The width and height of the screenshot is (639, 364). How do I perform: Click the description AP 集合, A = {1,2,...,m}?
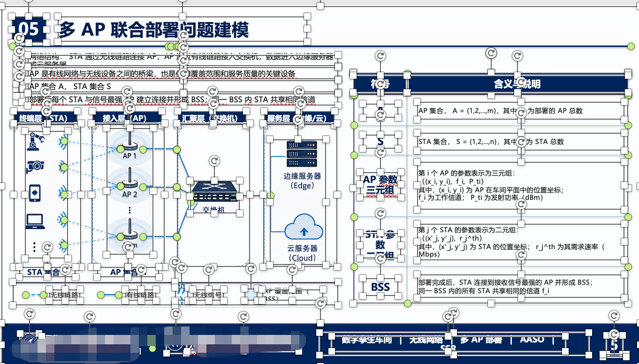(501, 111)
